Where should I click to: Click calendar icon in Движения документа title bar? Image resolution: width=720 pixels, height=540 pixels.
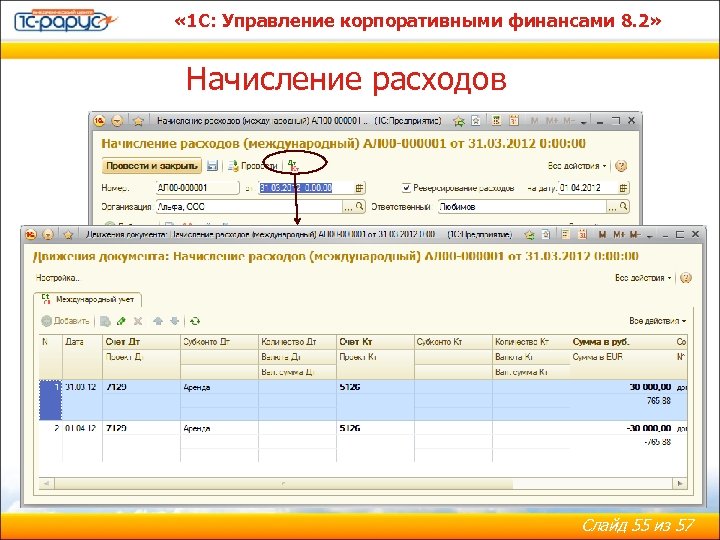583,235
